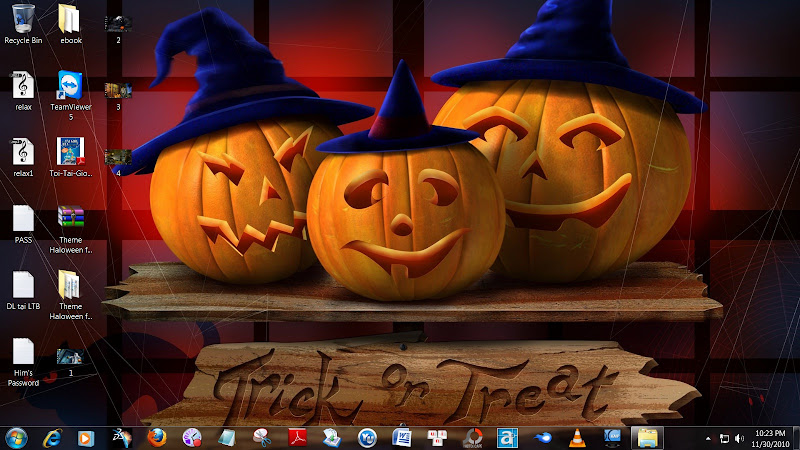
Task: Launch the round YU taskbar icon
Action: click(x=367, y=438)
